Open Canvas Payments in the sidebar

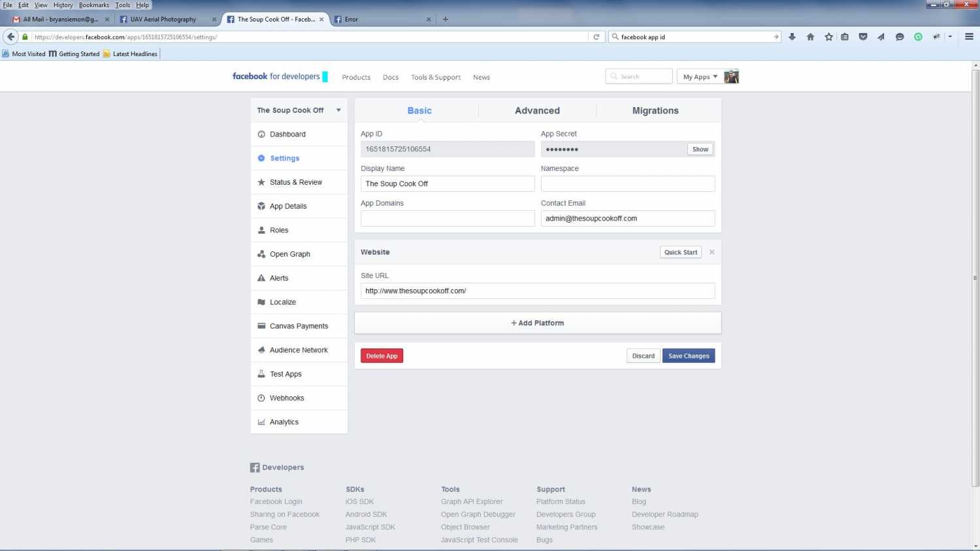click(x=299, y=326)
